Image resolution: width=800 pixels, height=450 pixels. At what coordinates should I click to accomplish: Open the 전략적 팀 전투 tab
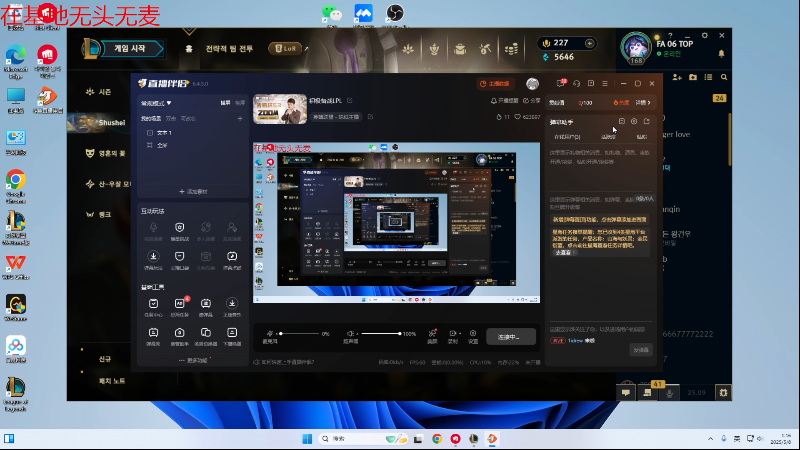pyautogui.click(x=229, y=48)
